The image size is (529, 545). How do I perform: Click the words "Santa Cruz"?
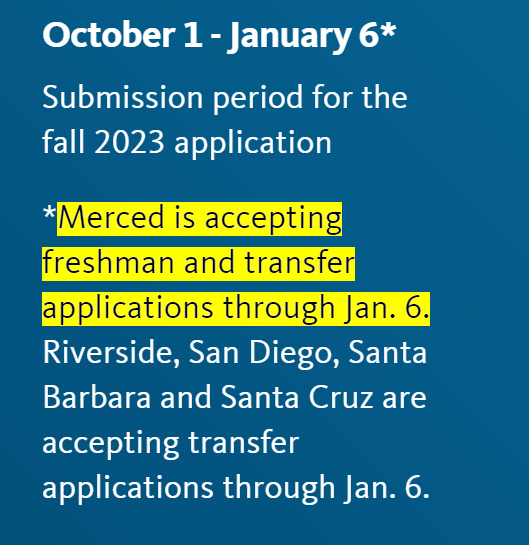point(297,397)
